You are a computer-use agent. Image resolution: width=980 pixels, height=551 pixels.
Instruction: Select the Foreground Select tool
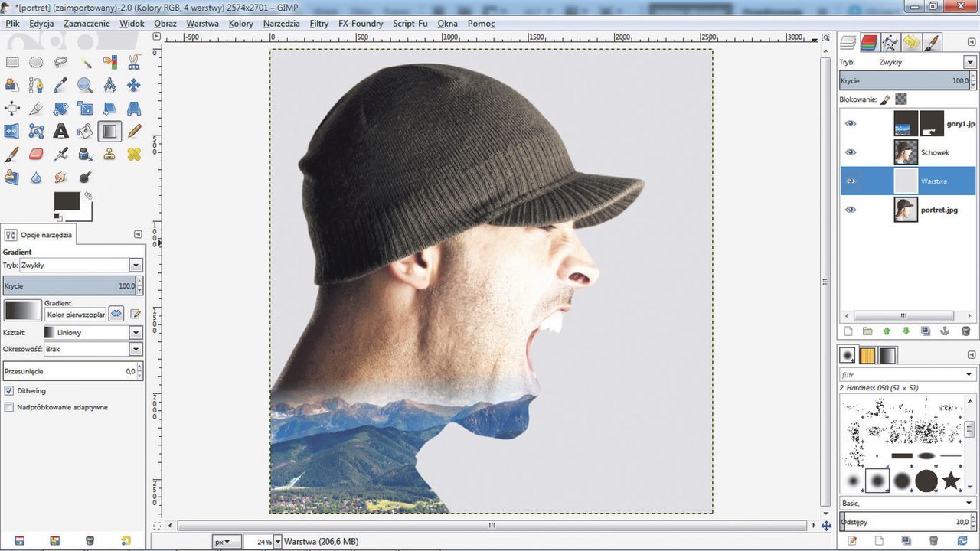pos(12,85)
